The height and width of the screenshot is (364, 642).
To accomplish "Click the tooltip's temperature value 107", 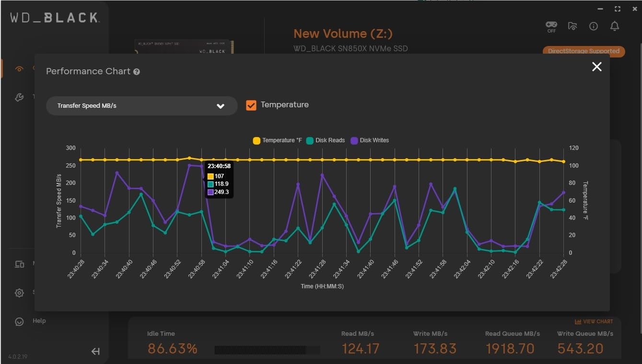I will coord(219,176).
